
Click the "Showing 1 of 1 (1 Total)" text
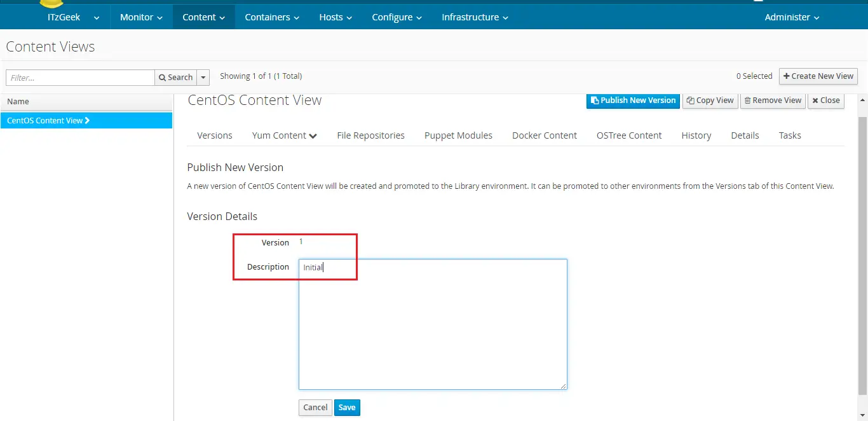(261, 76)
